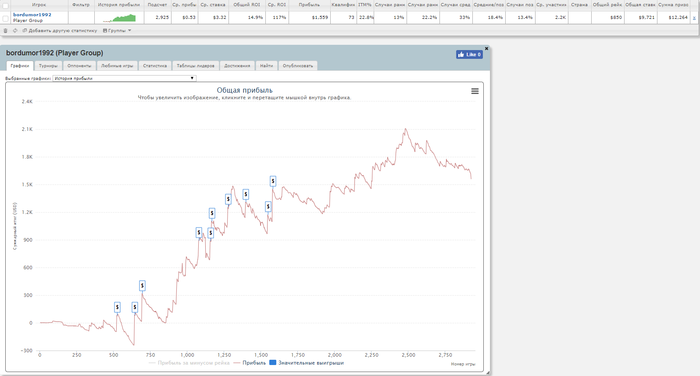Click the $ marker near game 1,395
The height and width of the screenshot is (376, 700).
pos(246,195)
